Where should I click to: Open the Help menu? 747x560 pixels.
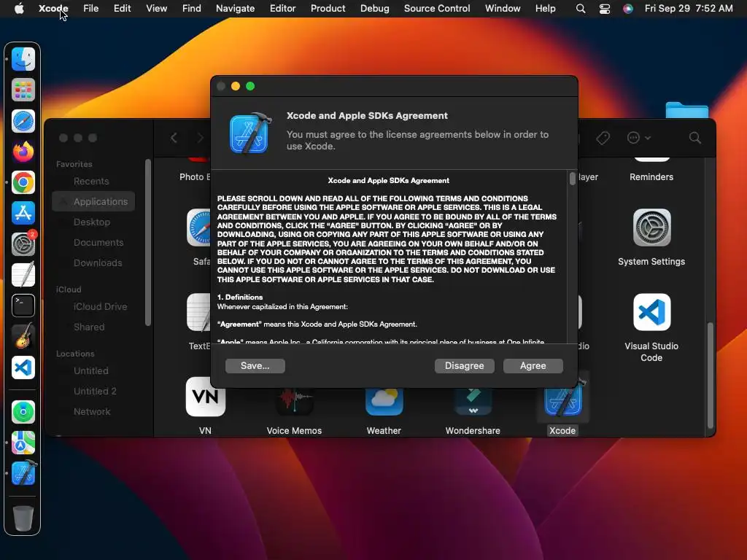(545, 8)
